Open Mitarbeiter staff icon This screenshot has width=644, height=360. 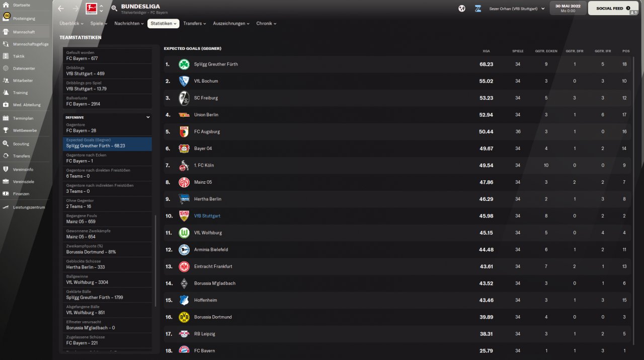point(6,80)
